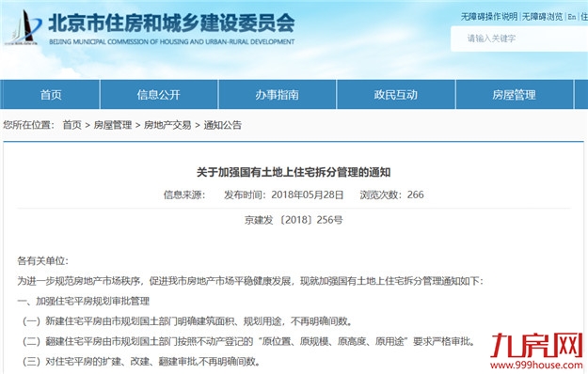Click clause (一) 新建住宅平房 text

point(187,321)
